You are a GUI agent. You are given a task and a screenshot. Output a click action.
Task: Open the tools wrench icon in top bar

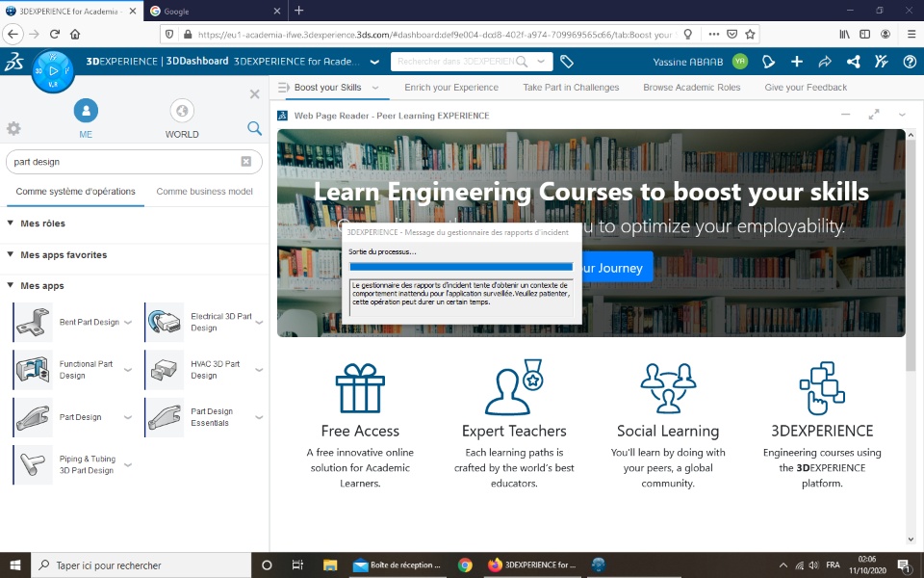coord(882,62)
